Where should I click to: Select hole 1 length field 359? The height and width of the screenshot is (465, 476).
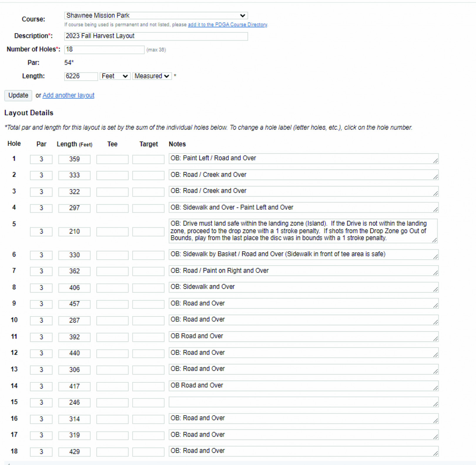tap(74, 159)
